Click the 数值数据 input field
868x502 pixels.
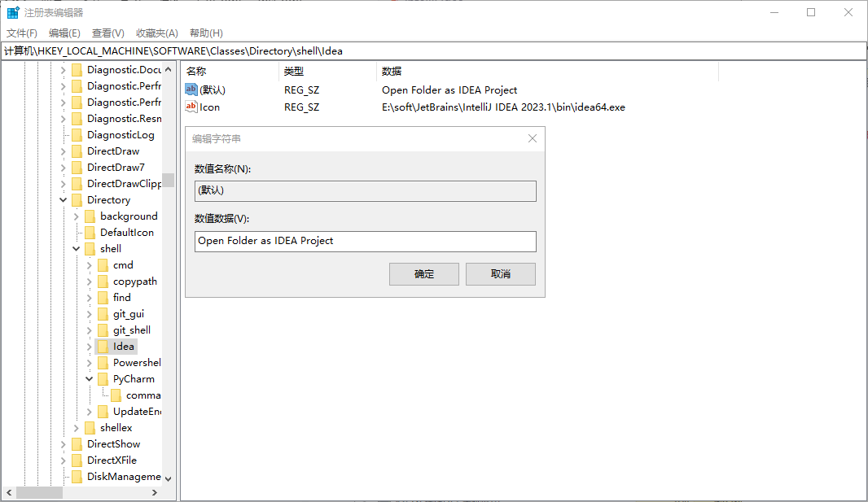[x=365, y=241]
